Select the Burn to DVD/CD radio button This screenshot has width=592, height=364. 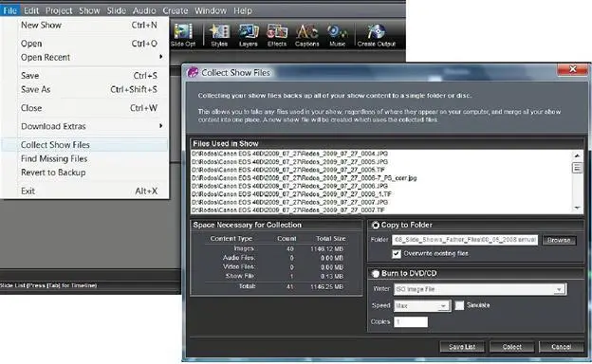(x=376, y=273)
